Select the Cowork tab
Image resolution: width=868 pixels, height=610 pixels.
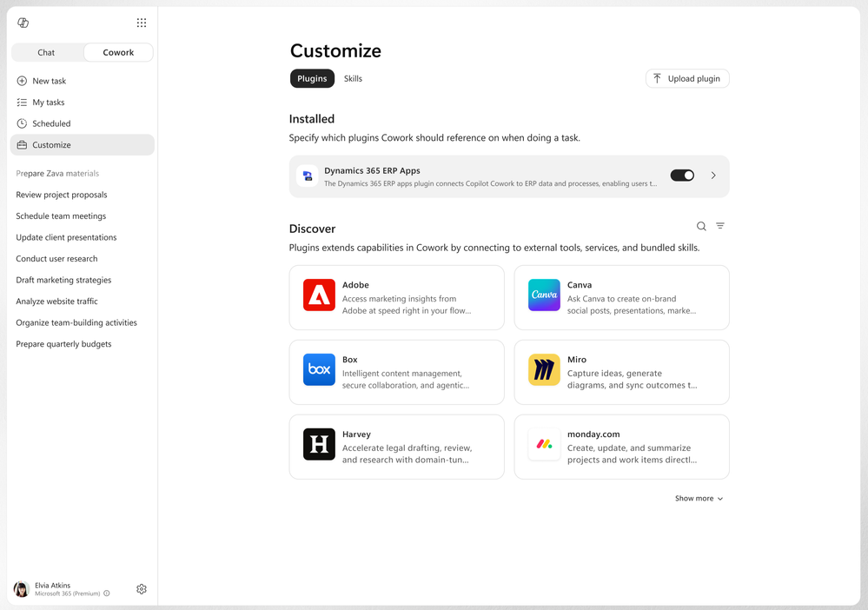[118, 53]
